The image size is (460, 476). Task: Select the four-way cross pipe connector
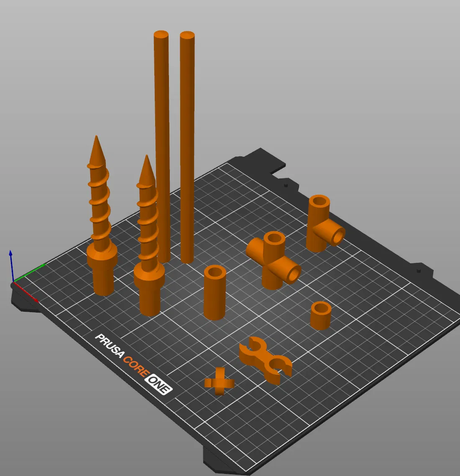click(273, 261)
